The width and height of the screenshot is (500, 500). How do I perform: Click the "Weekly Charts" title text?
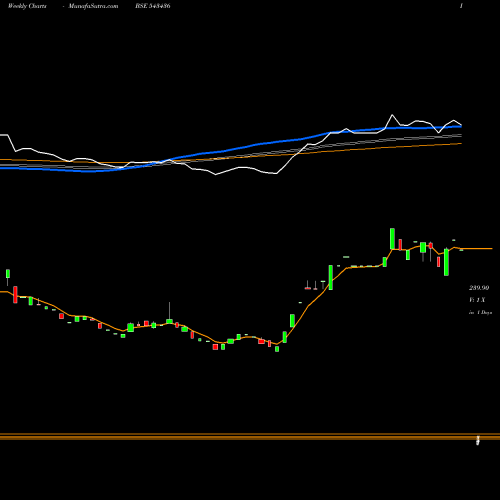click(27, 6)
